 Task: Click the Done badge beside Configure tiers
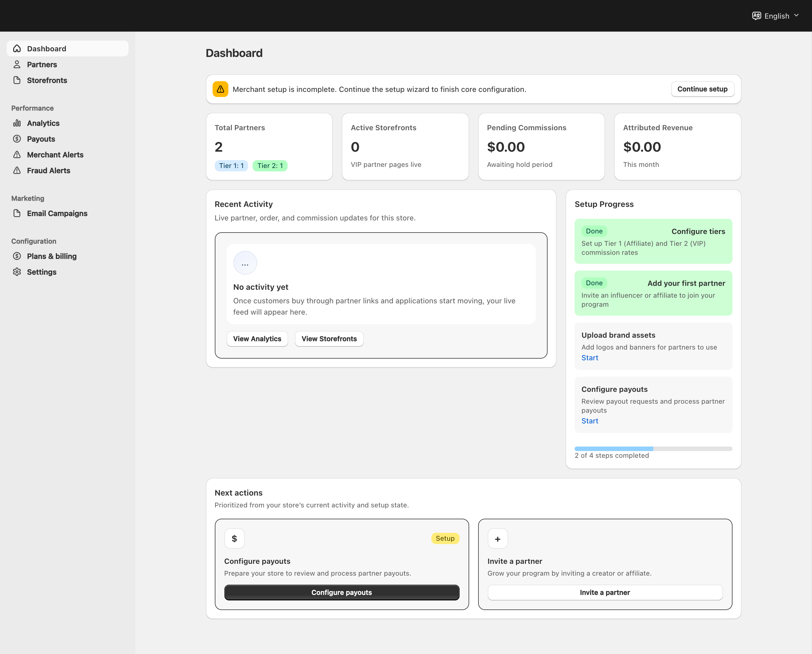point(594,231)
